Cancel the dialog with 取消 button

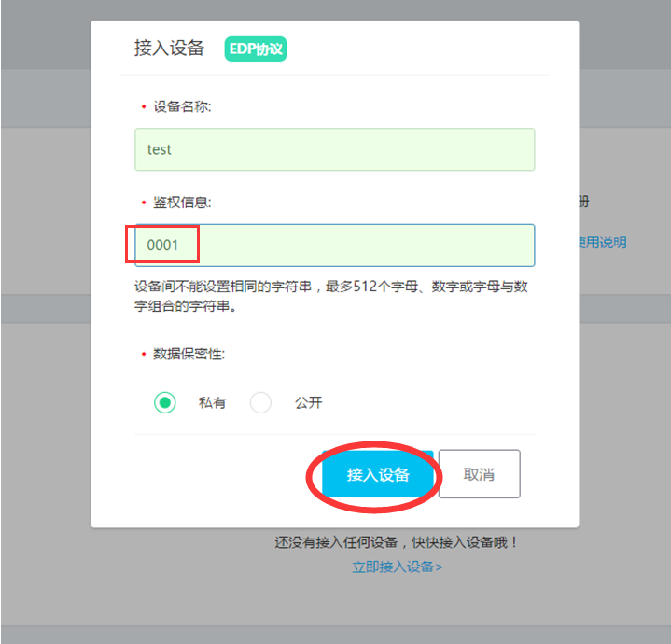point(480,474)
